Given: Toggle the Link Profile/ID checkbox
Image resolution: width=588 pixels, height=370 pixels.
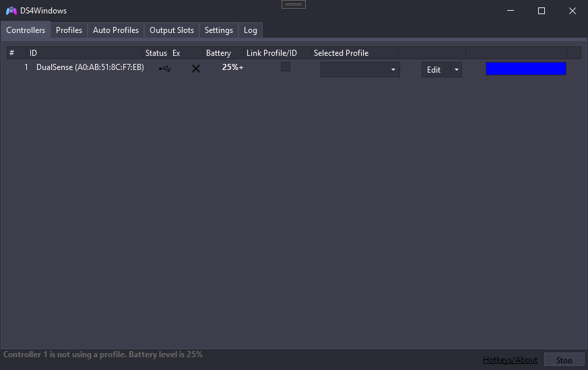Looking at the screenshot, I should coord(286,67).
